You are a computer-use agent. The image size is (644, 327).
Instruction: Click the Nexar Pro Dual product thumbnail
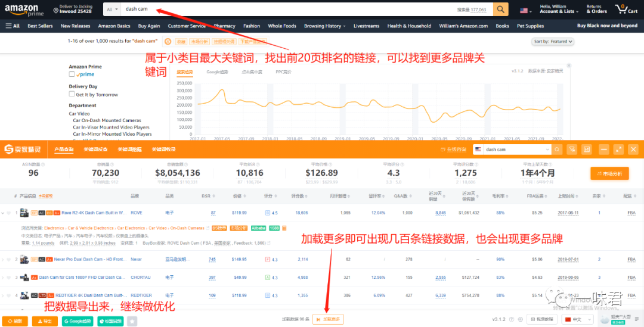24,259
